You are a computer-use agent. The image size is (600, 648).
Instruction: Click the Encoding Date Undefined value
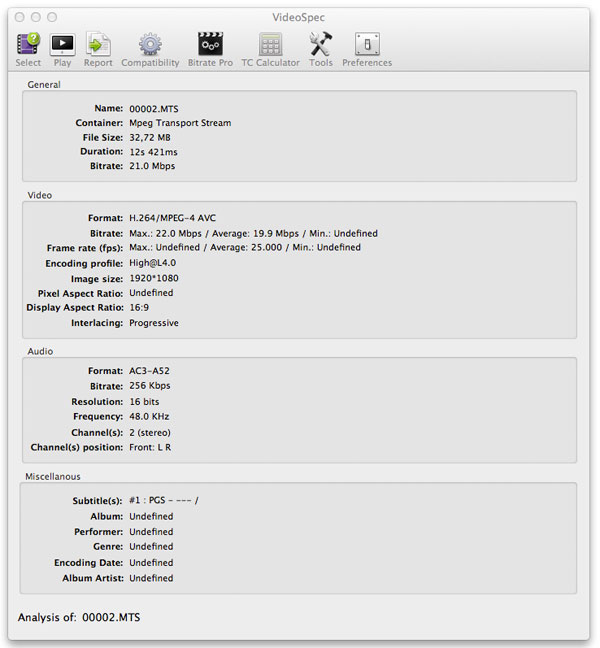pos(151,563)
